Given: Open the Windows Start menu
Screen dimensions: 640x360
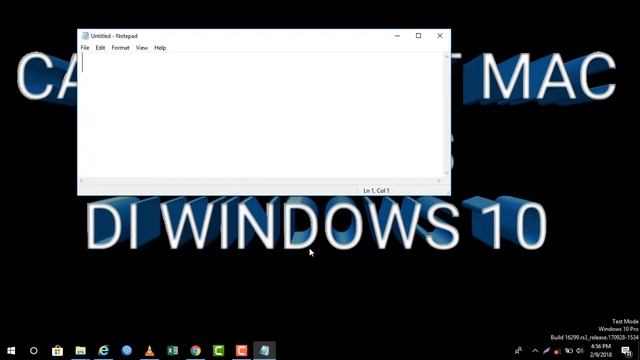Looking at the screenshot, I should tap(11, 351).
